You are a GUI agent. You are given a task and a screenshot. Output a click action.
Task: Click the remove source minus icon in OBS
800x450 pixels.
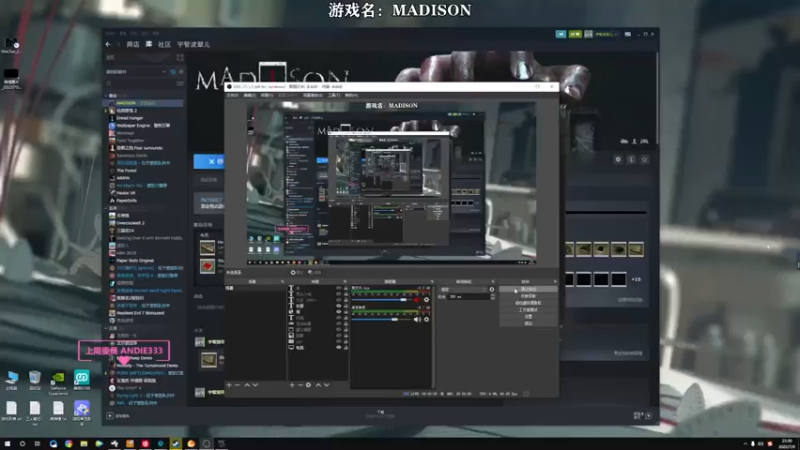(x=300, y=385)
